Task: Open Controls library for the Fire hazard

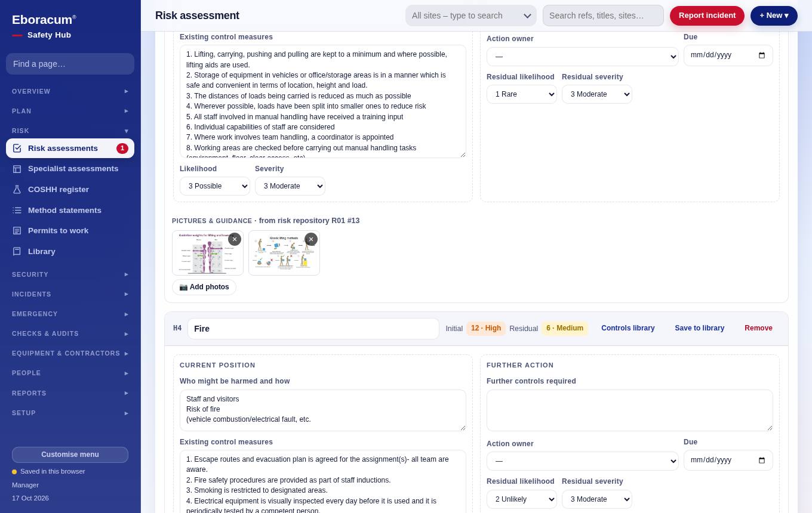Action: [x=628, y=328]
